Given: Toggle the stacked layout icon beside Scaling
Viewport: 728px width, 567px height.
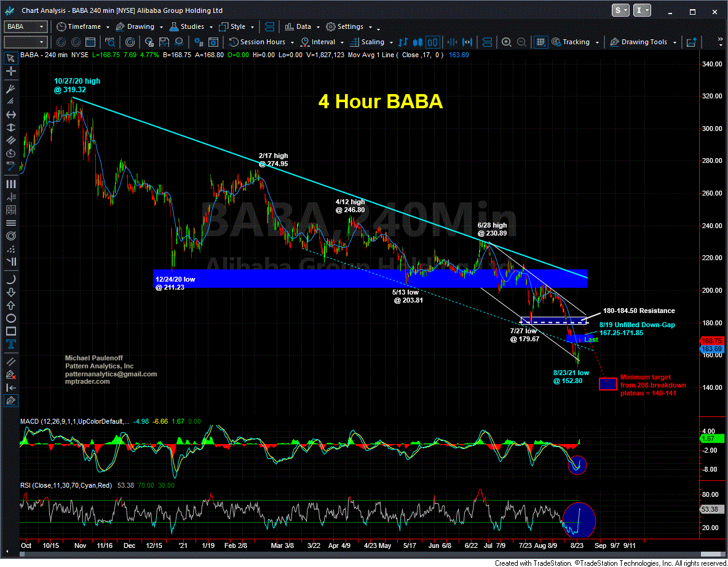Looking at the screenshot, I should 487,42.
